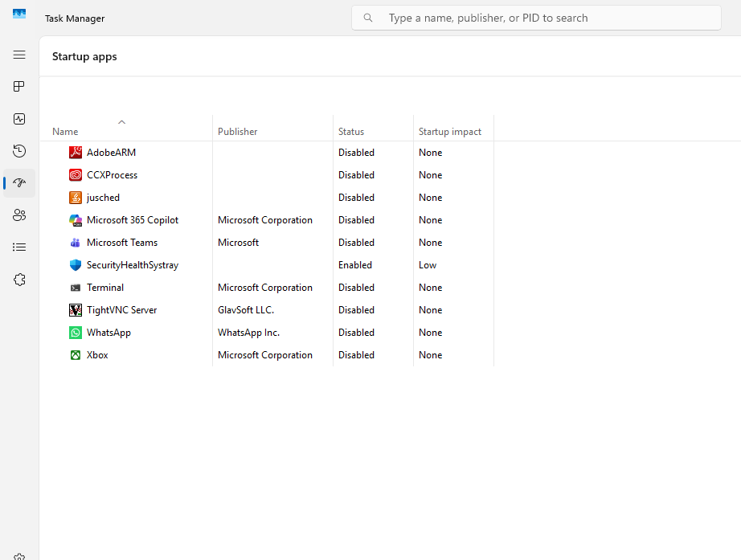Click the search box in title bar
741x560 pixels.
536,18
